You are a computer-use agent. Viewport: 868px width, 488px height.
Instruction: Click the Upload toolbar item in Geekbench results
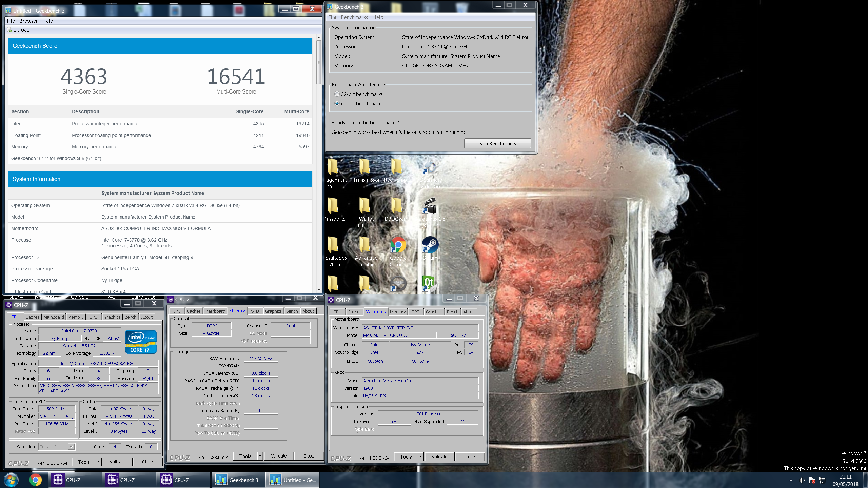(19, 30)
